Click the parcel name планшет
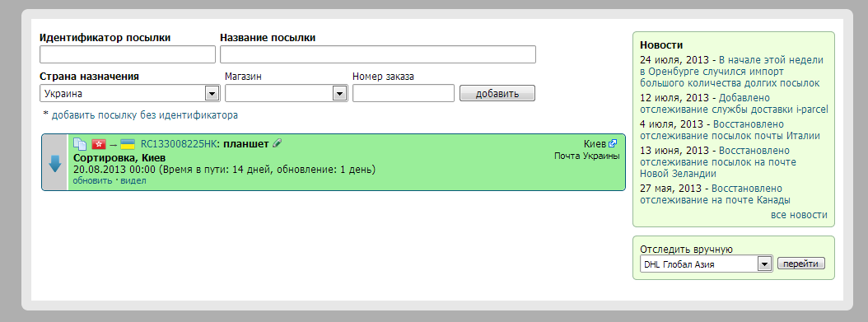Screen dimensions: 868x322 [245, 144]
